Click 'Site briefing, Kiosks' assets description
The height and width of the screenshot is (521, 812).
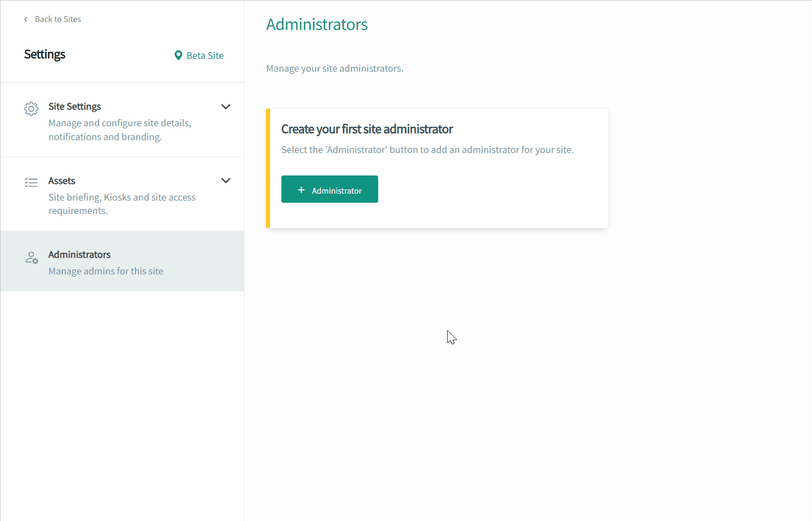coord(122,204)
